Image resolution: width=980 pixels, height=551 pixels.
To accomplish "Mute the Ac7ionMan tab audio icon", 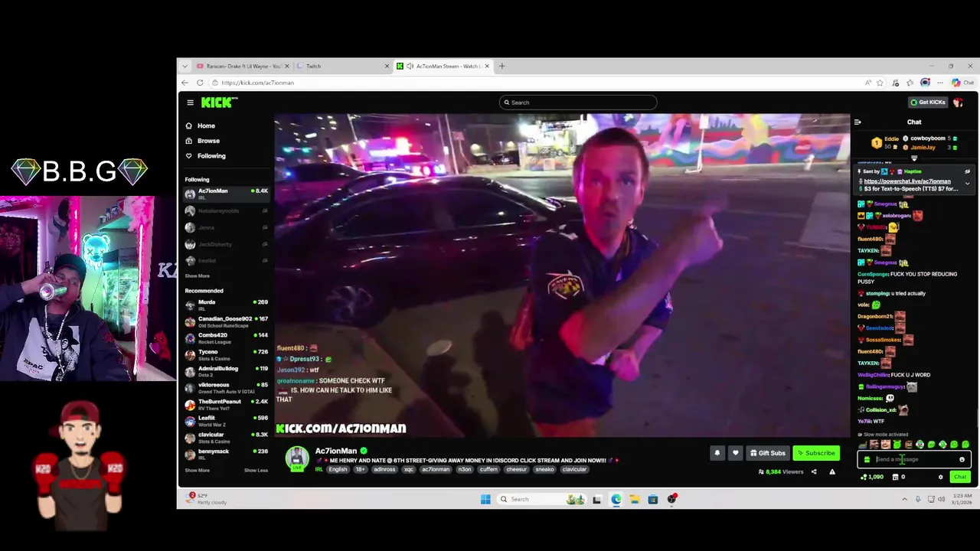I will tap(410, 66).
